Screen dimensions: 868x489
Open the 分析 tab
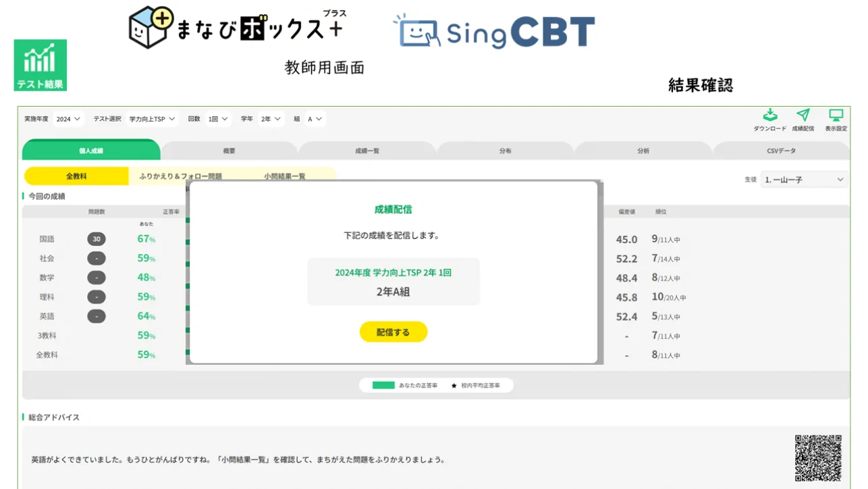click(x=643, y=151)
